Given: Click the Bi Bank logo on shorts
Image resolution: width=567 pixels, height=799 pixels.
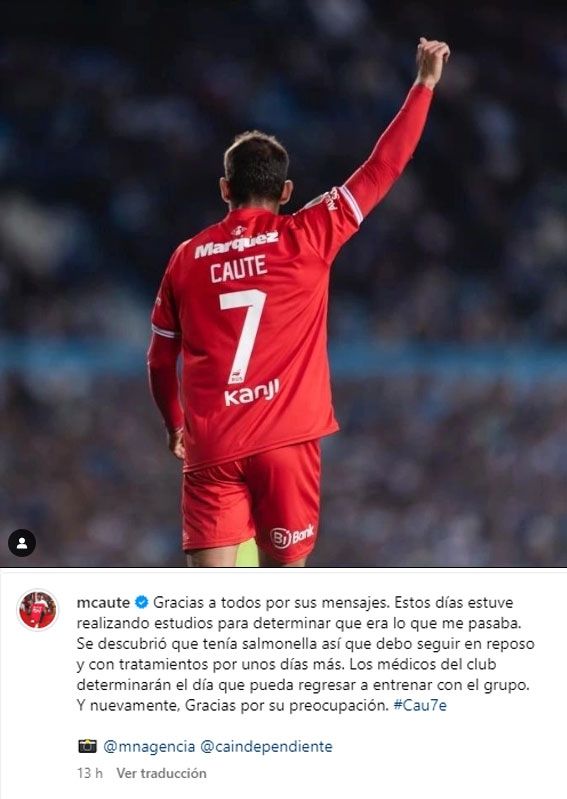Looking at the screenshot, I should (x=292, y=536).
